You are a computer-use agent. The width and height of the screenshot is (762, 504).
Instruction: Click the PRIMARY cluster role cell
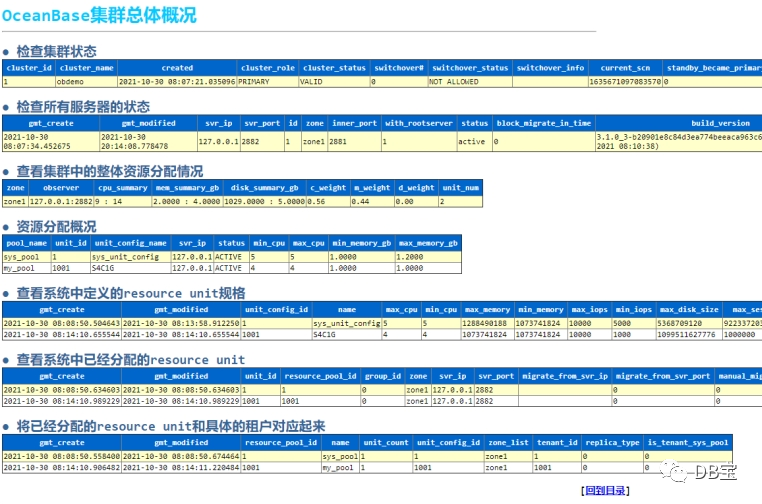pos(267,82)
